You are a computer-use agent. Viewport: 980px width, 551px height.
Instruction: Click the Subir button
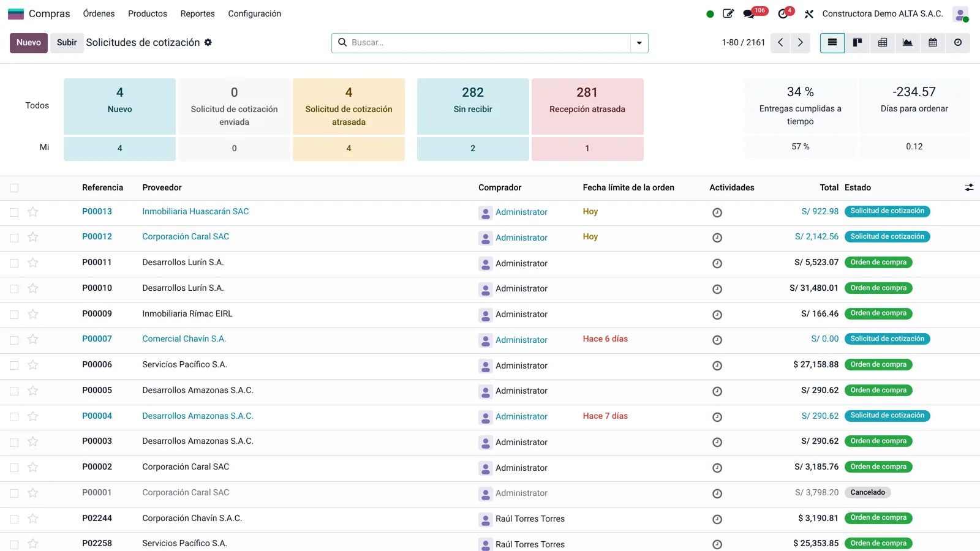[x=67, y=43]
